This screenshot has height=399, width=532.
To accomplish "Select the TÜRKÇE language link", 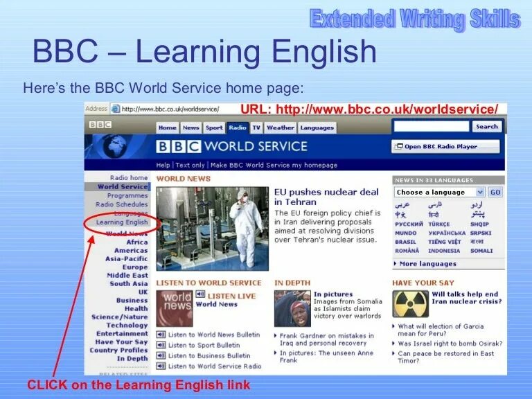I will pos(438,224).
